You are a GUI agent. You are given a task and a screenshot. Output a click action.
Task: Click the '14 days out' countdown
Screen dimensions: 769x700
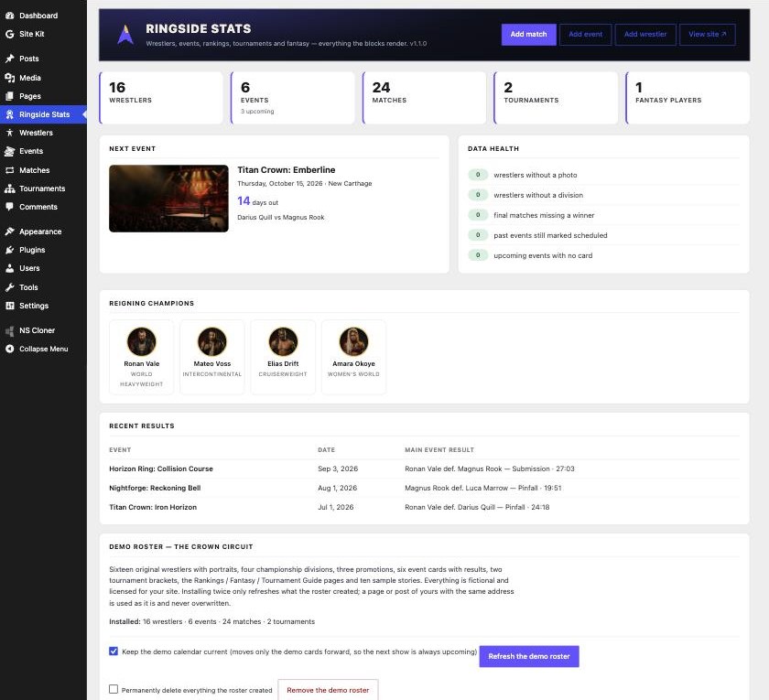point(258,201)
